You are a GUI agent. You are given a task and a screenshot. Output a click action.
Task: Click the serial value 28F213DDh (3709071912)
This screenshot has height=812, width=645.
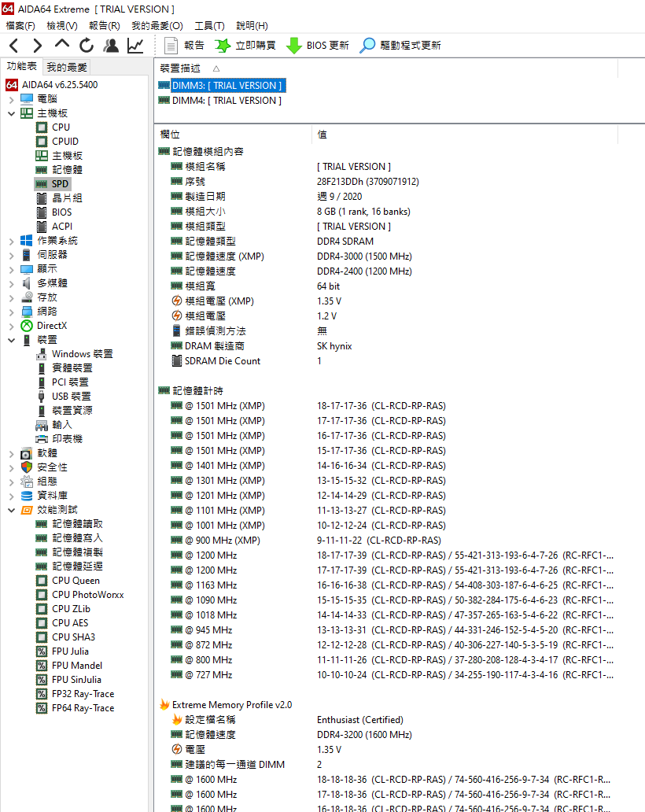(368, 182)
